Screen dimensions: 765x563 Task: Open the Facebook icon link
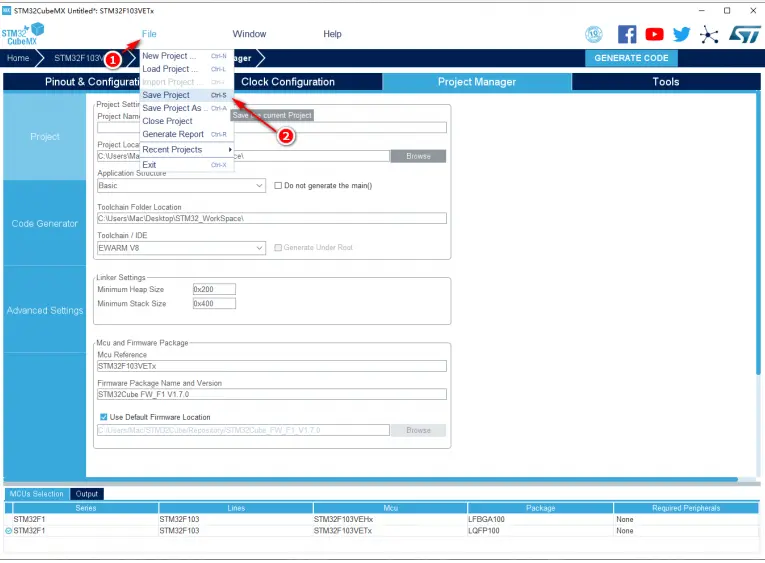click(627, 34)
